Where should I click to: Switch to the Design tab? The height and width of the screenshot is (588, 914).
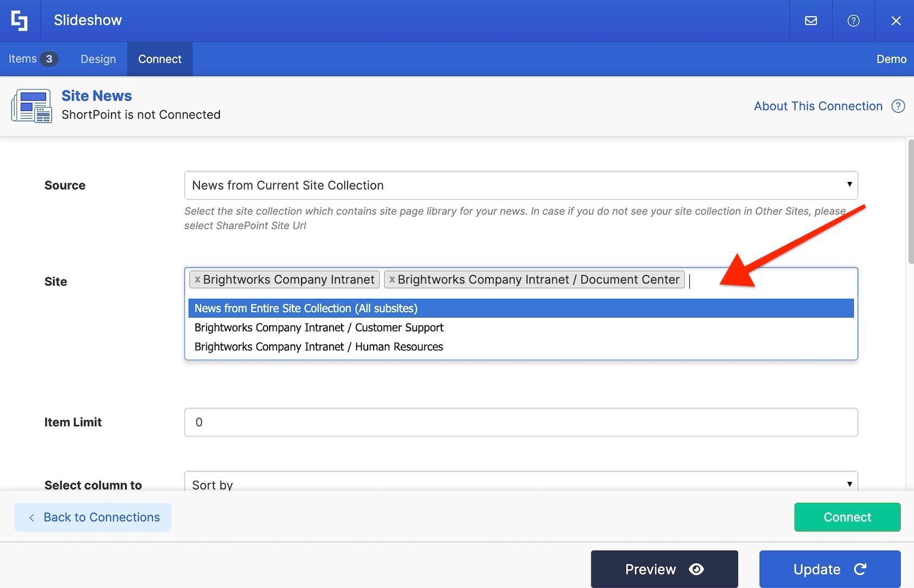[98, 59]
